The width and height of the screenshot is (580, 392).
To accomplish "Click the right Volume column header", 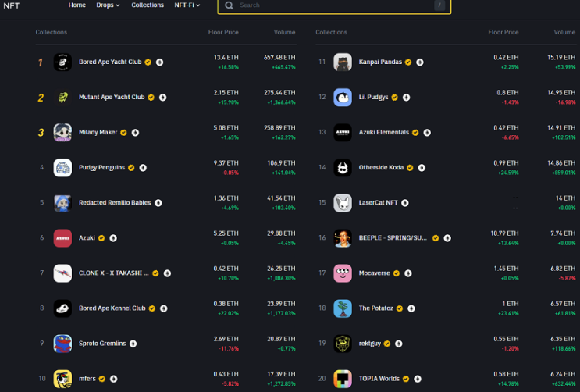I will pyautogui.click(x=564, y=32).
